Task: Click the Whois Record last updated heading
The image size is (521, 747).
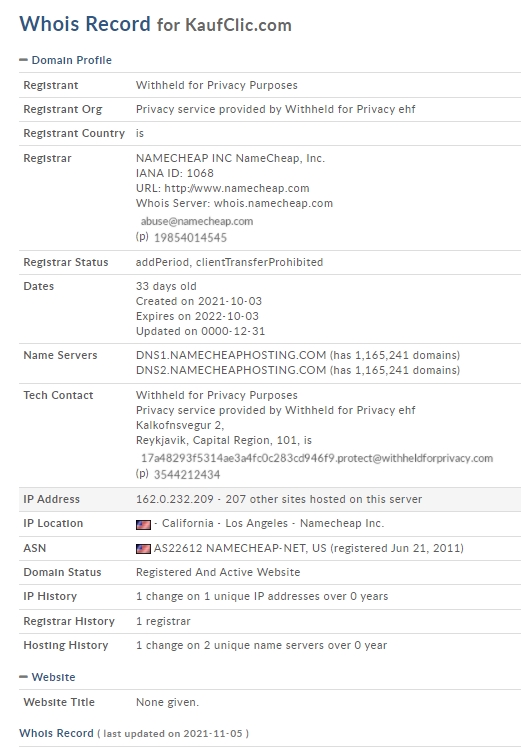Action: click(x=134, y=733)
